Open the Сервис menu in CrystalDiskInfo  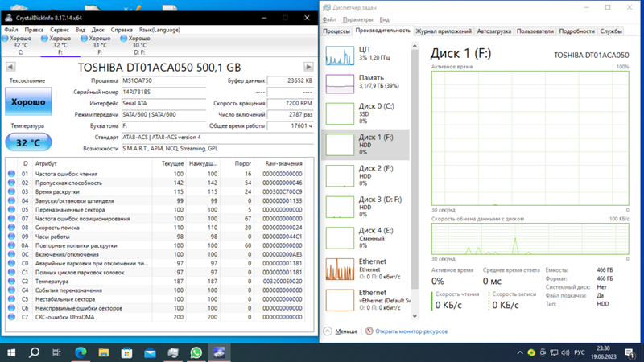pos(60,30)
